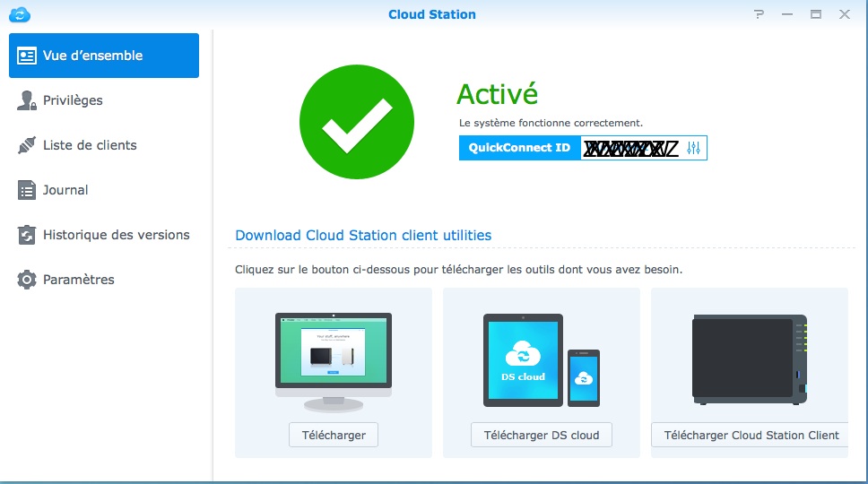Click the desktop computer client thumbnail
868x484 pixels.
334,362
